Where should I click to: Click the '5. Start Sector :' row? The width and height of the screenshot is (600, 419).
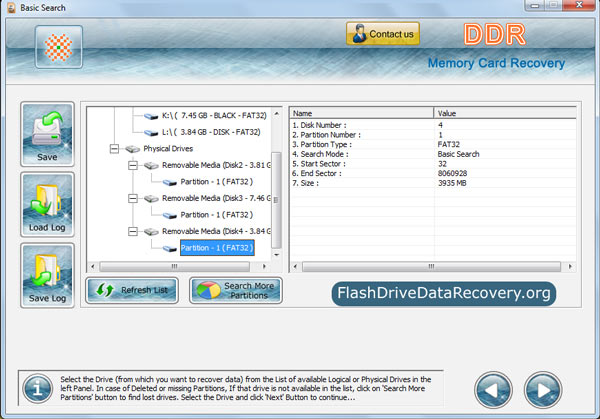coord(433,164)
